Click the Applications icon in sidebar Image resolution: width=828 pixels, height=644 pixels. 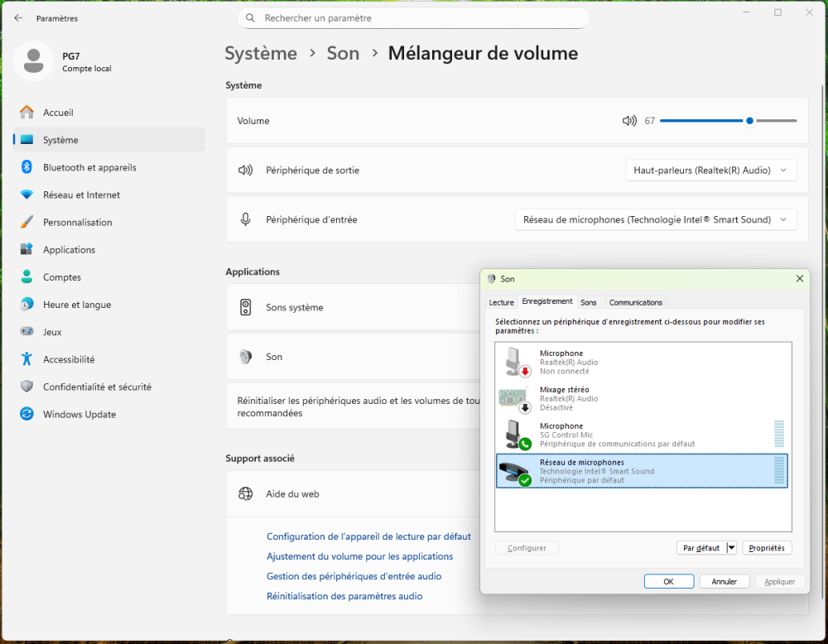26,250
